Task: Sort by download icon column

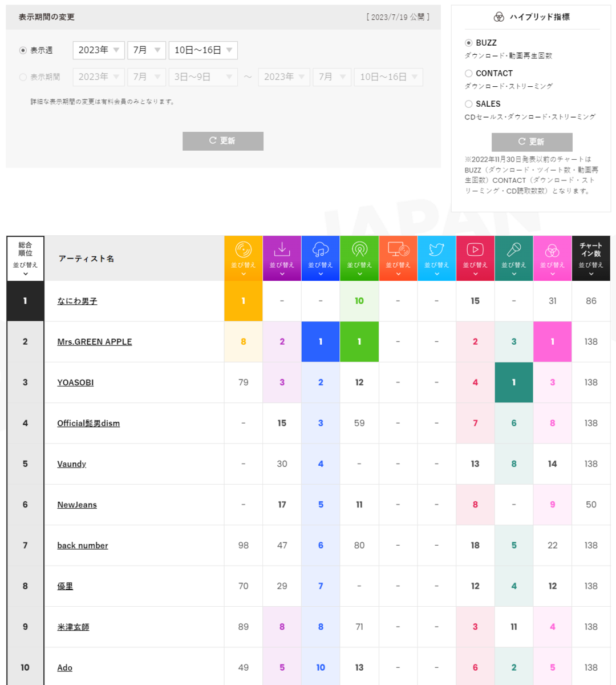Action: click(x=282, y=258)
